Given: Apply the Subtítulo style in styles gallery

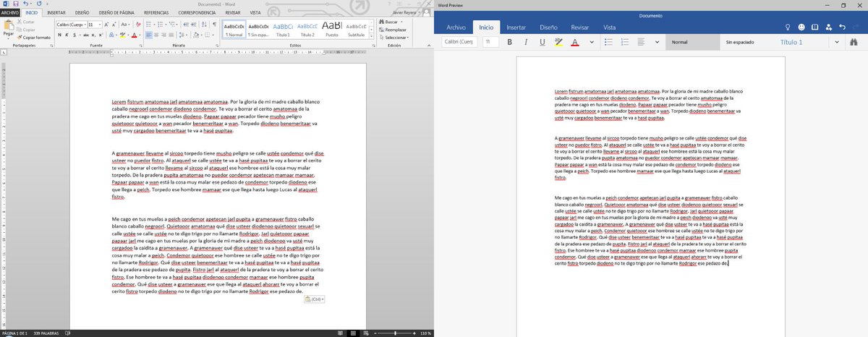Looking at the screenshot, I should pyautogui.click(x=356, y=29).
